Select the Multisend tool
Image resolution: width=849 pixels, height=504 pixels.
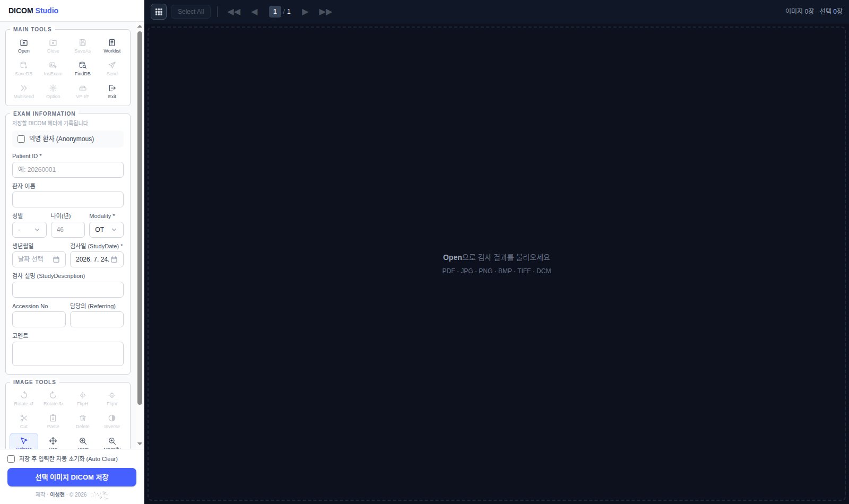click(x=24, y=91)
